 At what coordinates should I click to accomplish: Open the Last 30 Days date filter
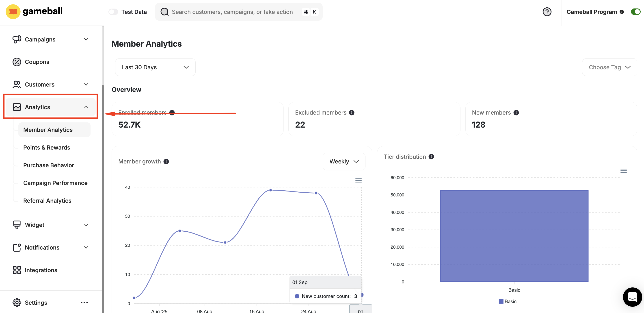155,67
